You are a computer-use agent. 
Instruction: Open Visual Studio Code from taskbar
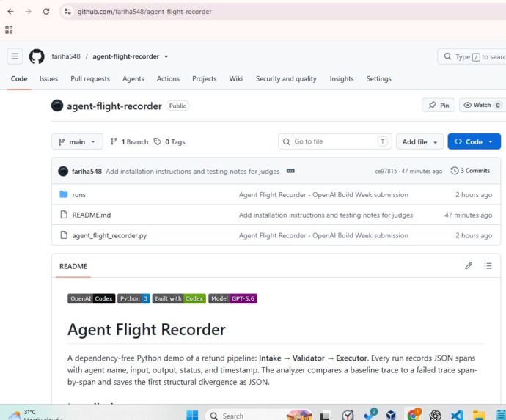tap(457, 415)
